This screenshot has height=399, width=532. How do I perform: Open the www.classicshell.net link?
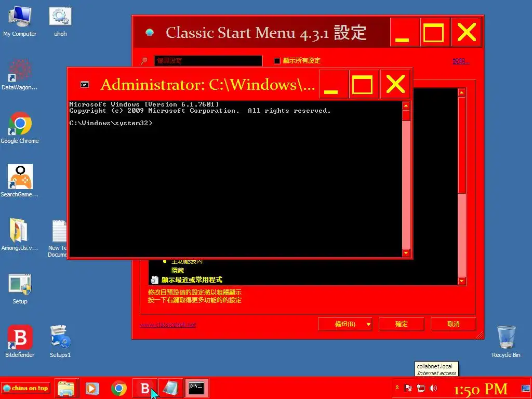[x=168, y=325]
